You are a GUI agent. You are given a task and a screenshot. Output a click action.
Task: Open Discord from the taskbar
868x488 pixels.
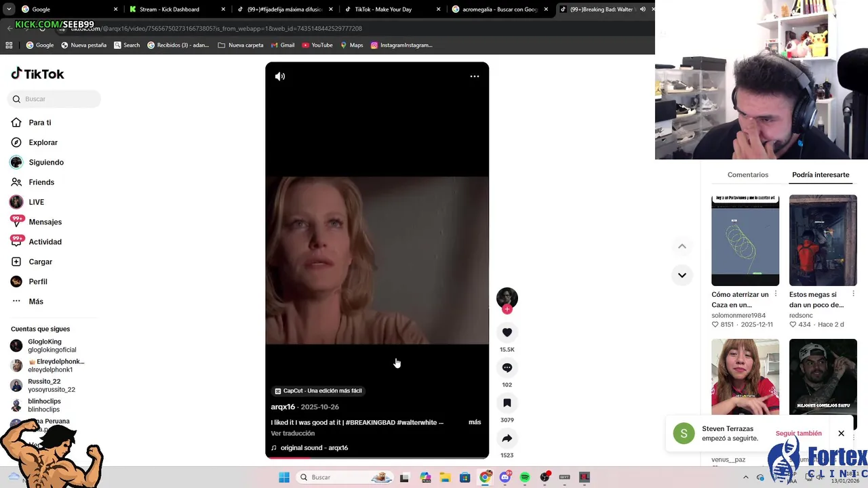(x=505, y=477)
